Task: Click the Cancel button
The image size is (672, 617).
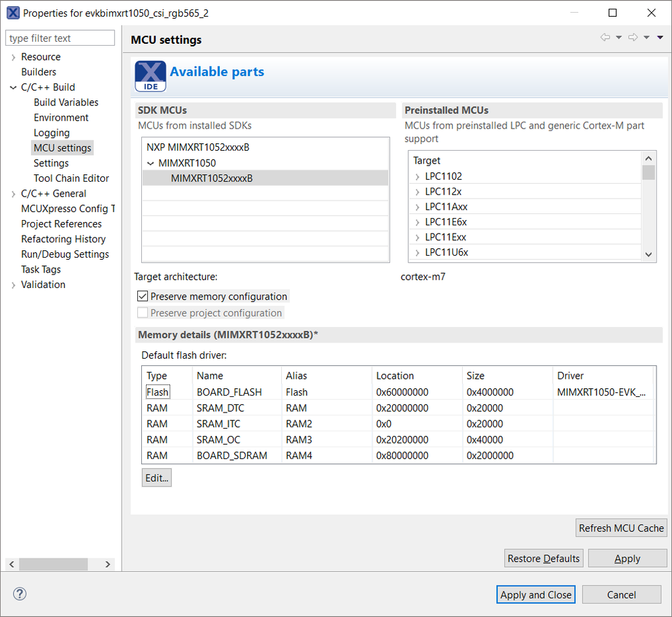Action: (x=621, y=595)
